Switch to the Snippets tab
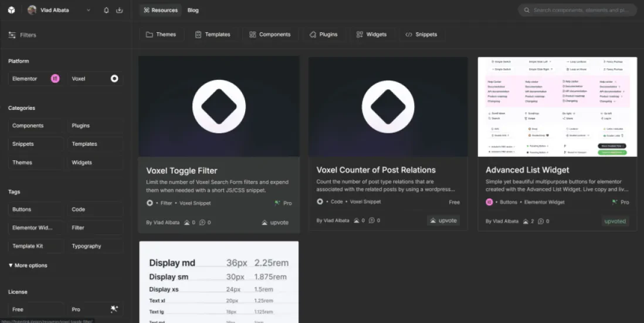This screenshot has width=644, height=323. pyautogui.click(x=421, y=35)
